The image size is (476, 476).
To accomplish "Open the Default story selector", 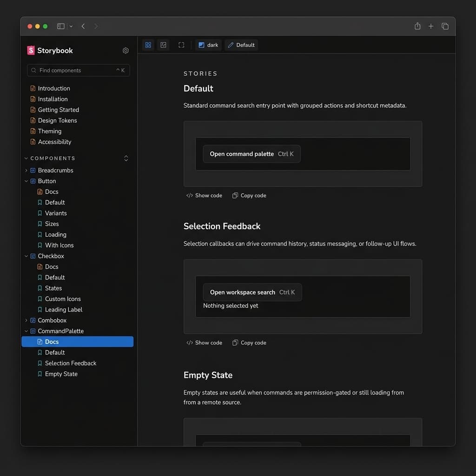I will (241, 45).
